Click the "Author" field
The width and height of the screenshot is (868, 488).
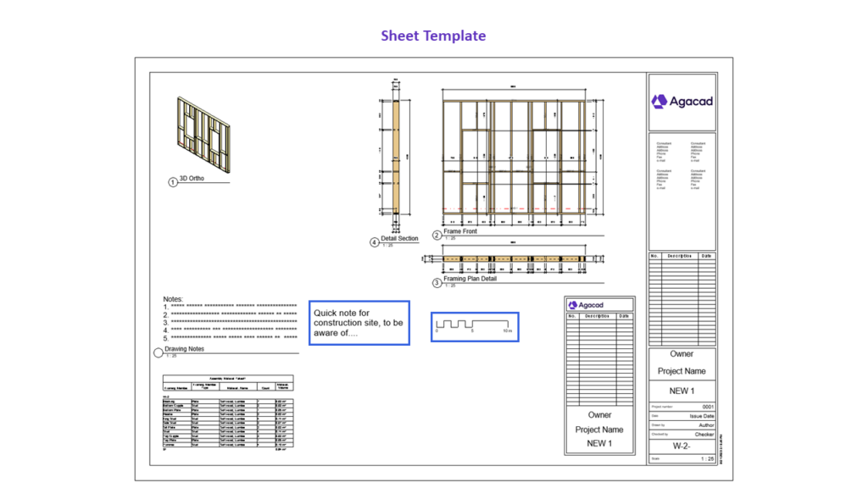pyautogui.click(x=706, y=425)
